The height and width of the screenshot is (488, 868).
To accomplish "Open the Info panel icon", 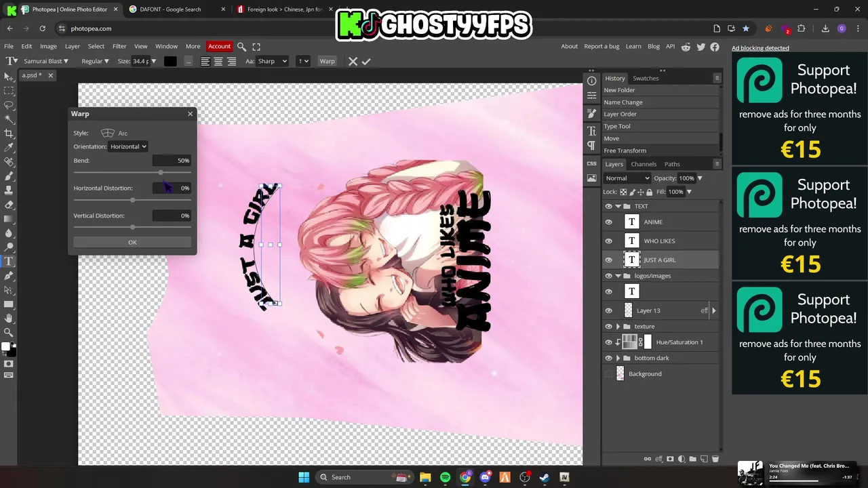I will (591, 81).
